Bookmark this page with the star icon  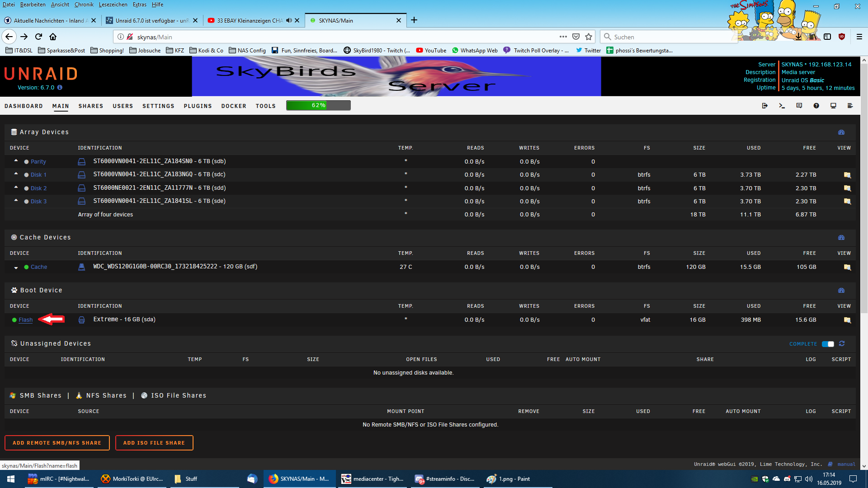tap(589, 37)
